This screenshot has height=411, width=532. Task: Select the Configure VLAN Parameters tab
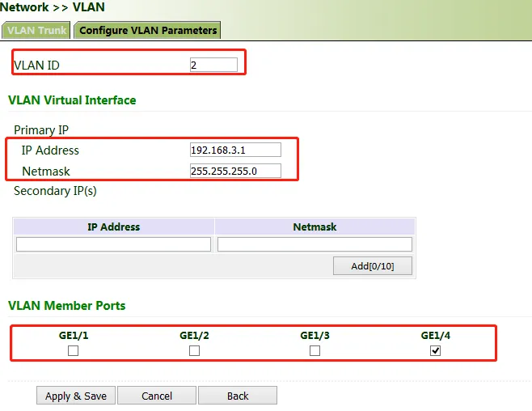(x=148, y=30)
